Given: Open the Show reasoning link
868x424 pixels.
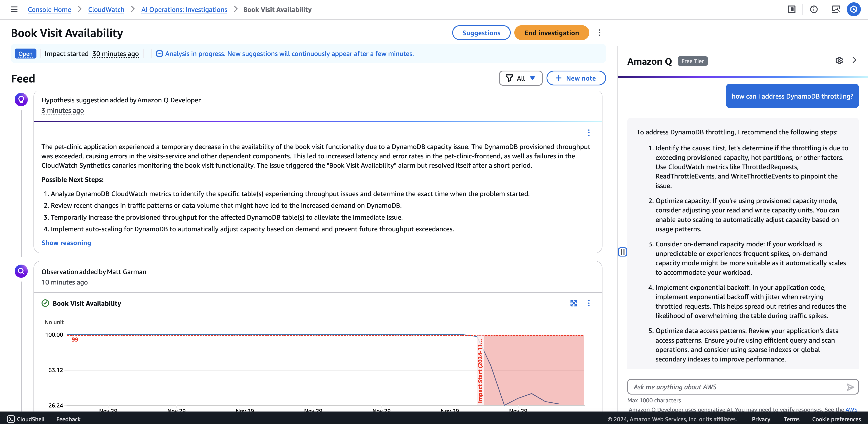Looking at the screenshot, I should tap(66, 243).
